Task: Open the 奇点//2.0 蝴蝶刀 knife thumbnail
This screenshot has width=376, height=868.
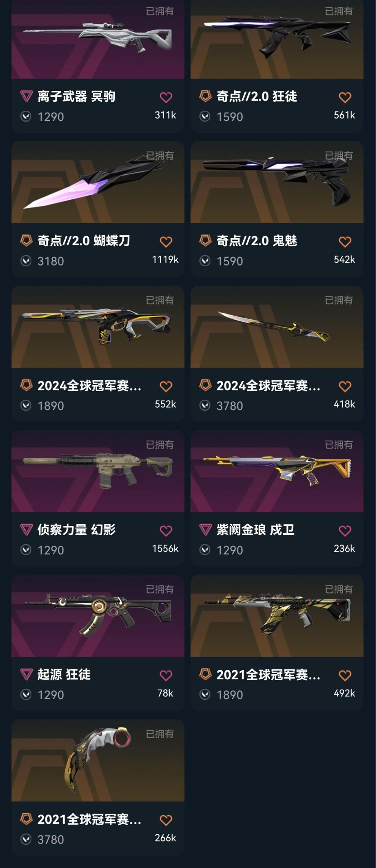Action: coord(98,182)
